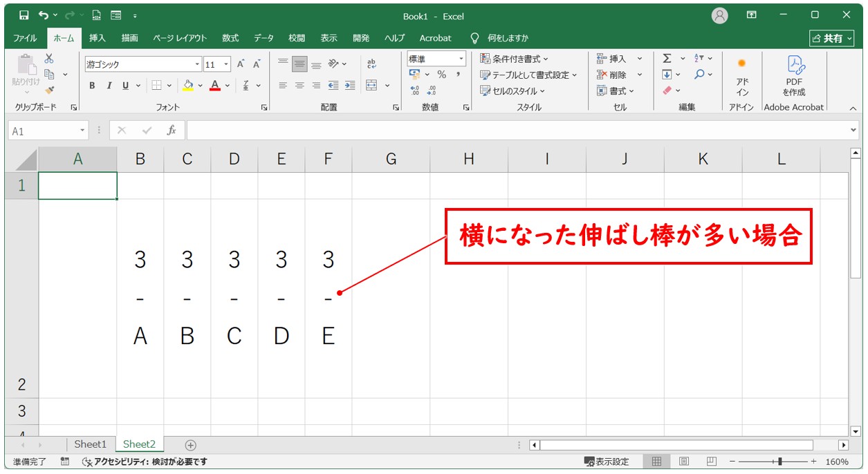The width and height of the screenshot is (868, 474).
Task: Toggle Align Left horizontal alignment
Action: tap(283, 86)
